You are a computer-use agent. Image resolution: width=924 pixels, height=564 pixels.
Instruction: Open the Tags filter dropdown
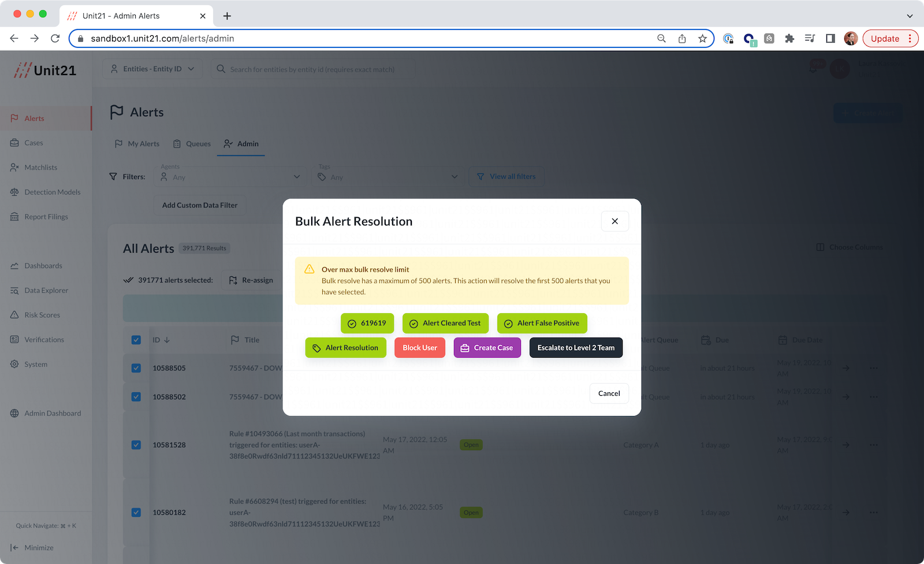click(388, 177)
